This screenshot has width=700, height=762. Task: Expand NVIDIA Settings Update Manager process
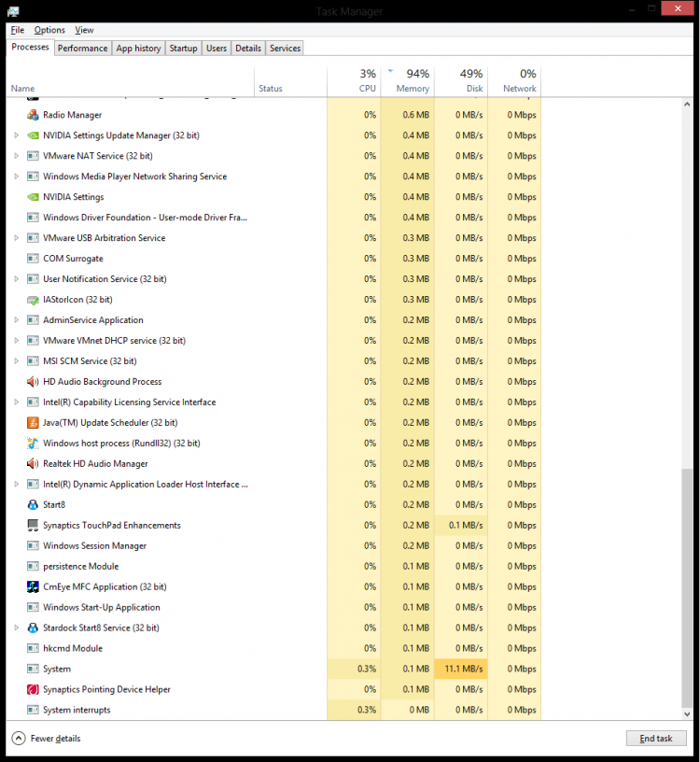(16, 135)
